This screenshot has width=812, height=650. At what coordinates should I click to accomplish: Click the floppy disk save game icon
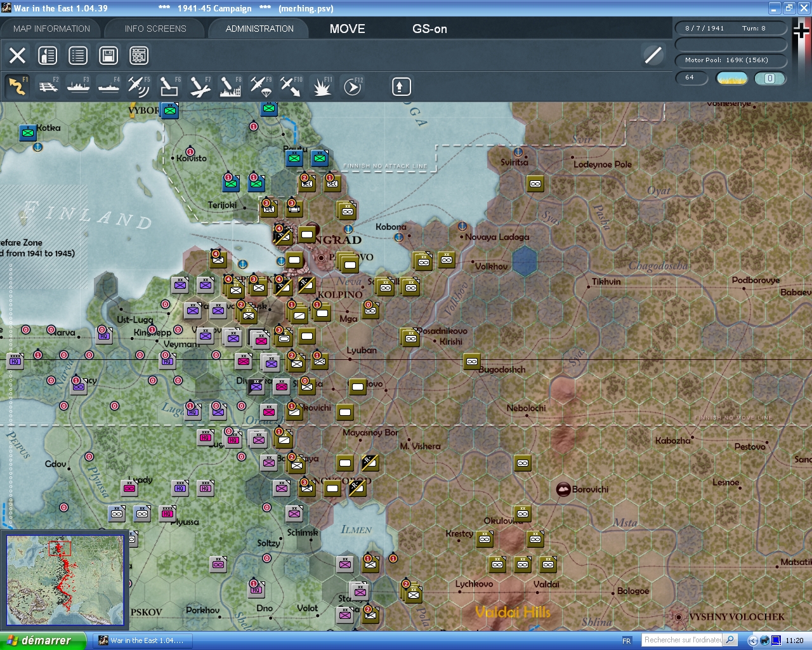pyautogui.click(x=108, y=55)
